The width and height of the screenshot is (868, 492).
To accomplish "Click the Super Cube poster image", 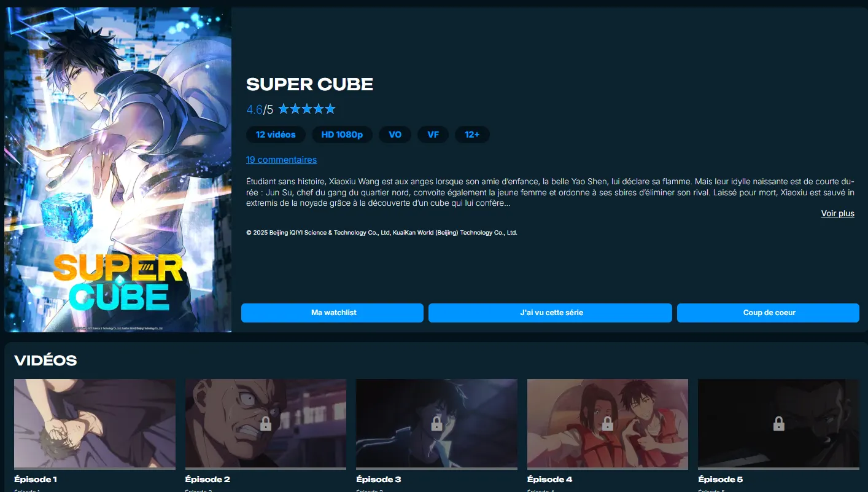I will coord(118,170).
